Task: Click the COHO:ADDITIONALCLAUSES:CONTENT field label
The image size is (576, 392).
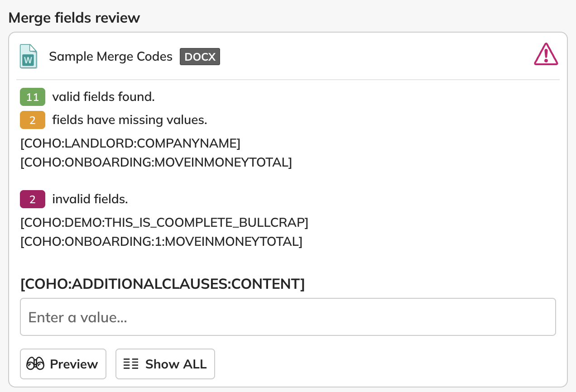Action: coord(163,284)
